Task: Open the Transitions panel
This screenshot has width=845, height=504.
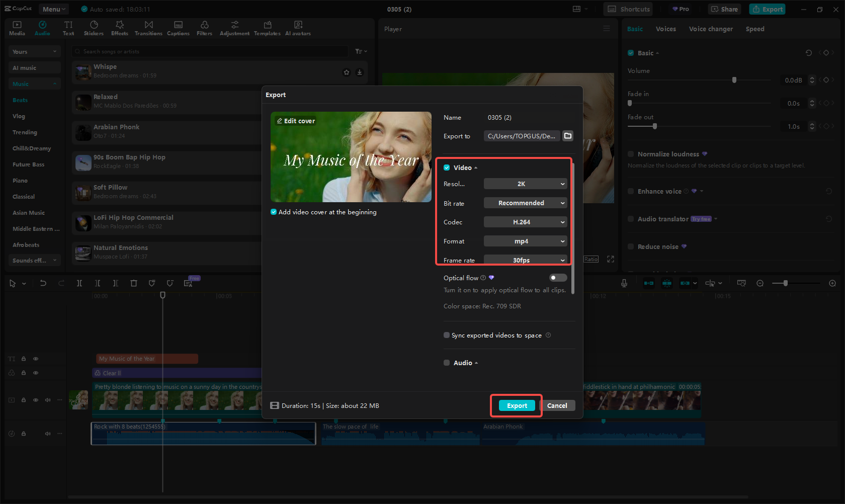Action: (148, 28)
